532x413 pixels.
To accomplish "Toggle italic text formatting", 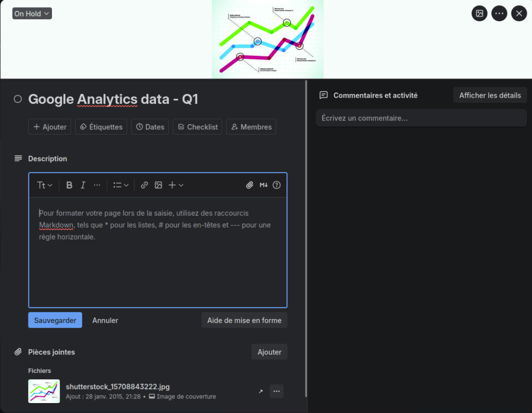I will coord(83,185).
